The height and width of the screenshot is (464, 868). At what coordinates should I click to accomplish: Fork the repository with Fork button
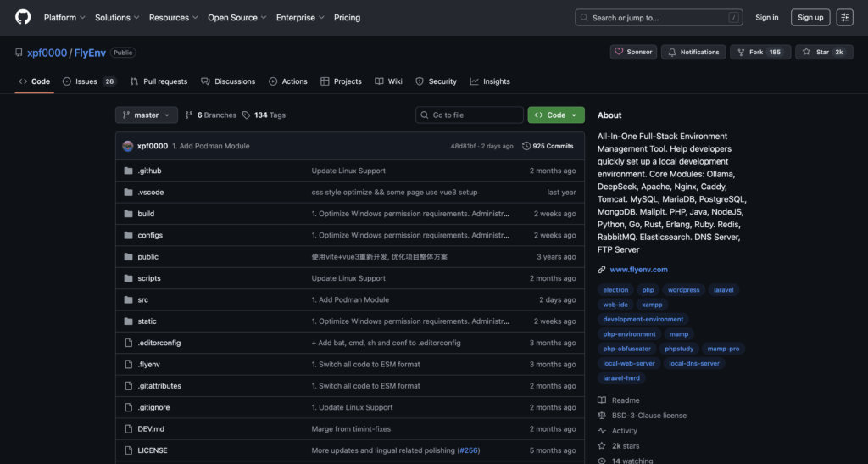tap(760, 52)
